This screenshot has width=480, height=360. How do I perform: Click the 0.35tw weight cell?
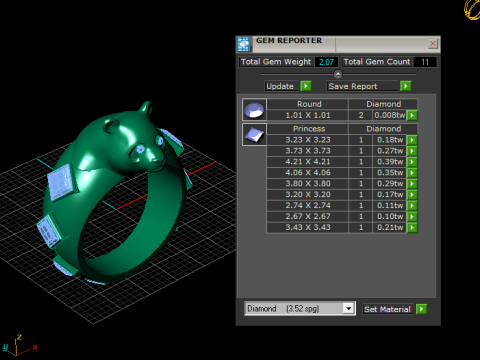tap(389, 173)
